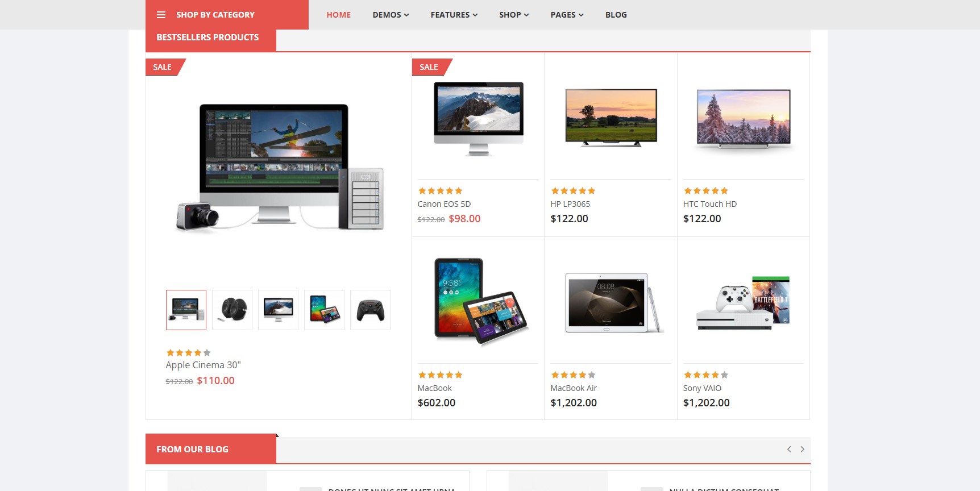Go to the Home menu item

(338, 15)
